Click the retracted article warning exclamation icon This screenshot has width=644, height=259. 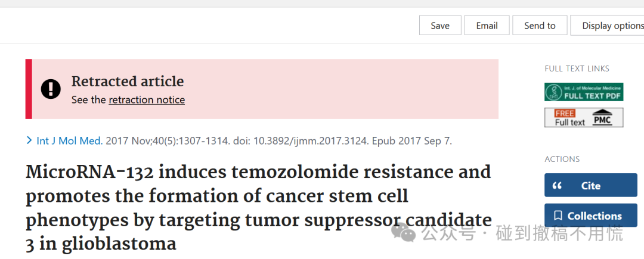51,89
